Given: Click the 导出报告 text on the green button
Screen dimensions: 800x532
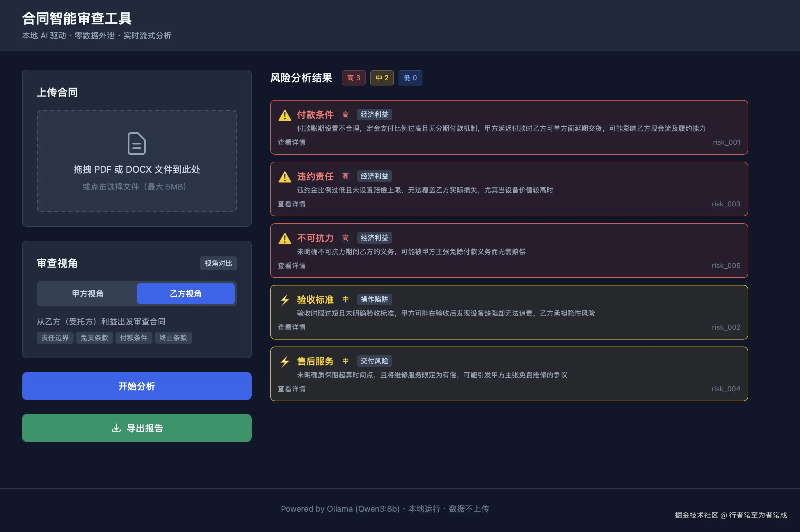Looking at the screenshot, I should coord(145,428).
